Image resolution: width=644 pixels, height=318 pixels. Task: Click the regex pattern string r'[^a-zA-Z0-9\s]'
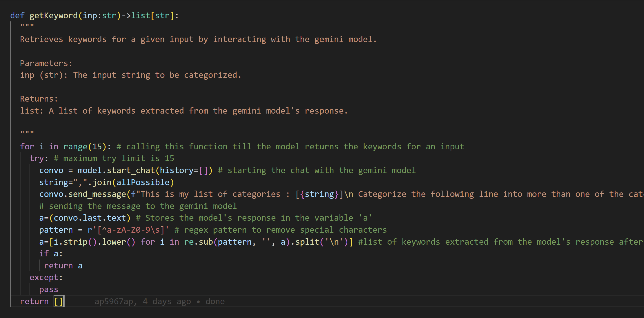[x=128, y=230]
